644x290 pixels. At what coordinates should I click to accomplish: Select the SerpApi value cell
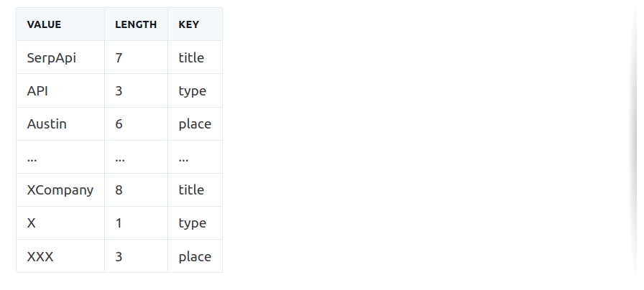[x=60, y=57]
